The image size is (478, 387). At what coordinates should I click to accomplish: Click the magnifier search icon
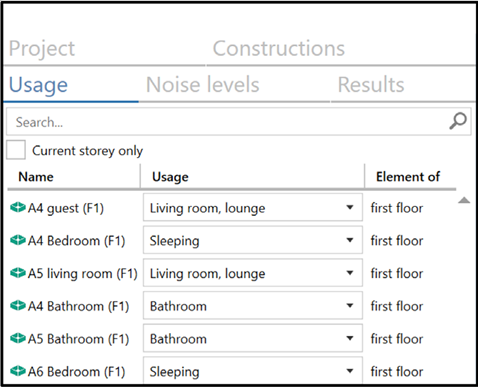click(458, 121)
